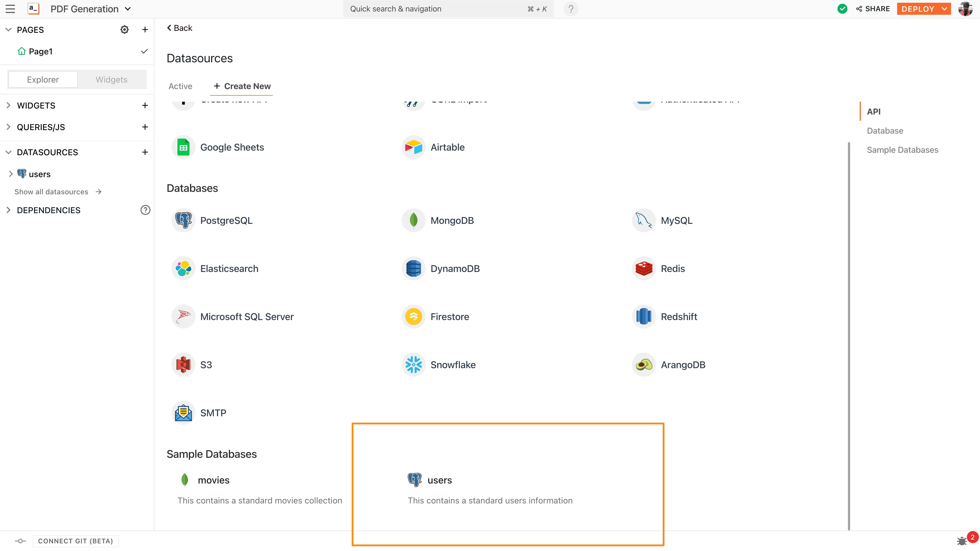Select Redshift database
980x551 pixels.
click(x=665, y=317)
